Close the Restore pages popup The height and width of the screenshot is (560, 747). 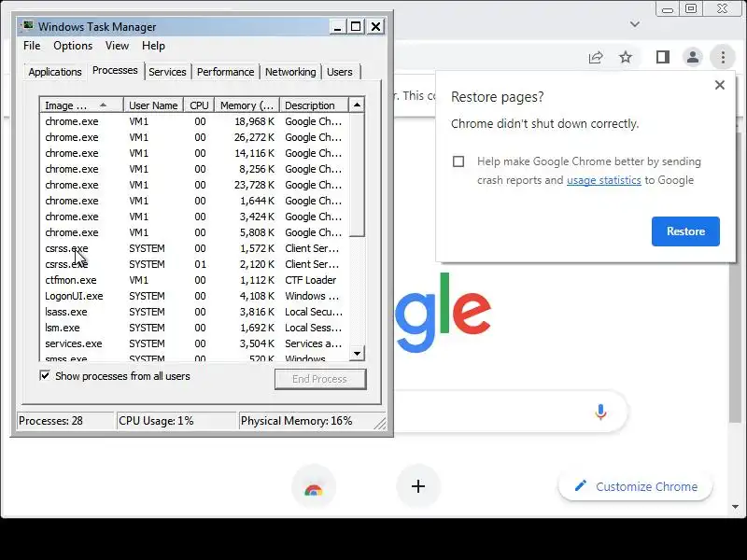(x=720, y=85)
